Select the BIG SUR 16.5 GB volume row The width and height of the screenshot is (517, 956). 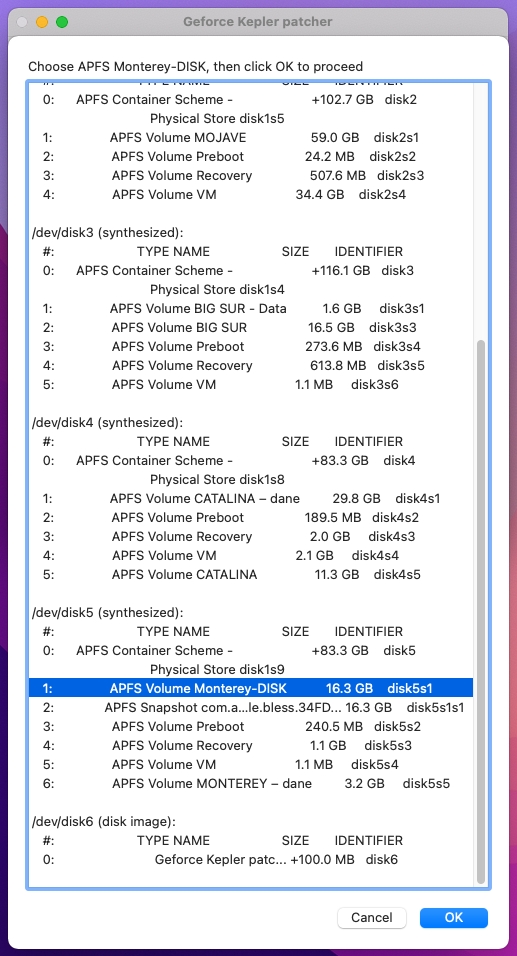point(251,327)
